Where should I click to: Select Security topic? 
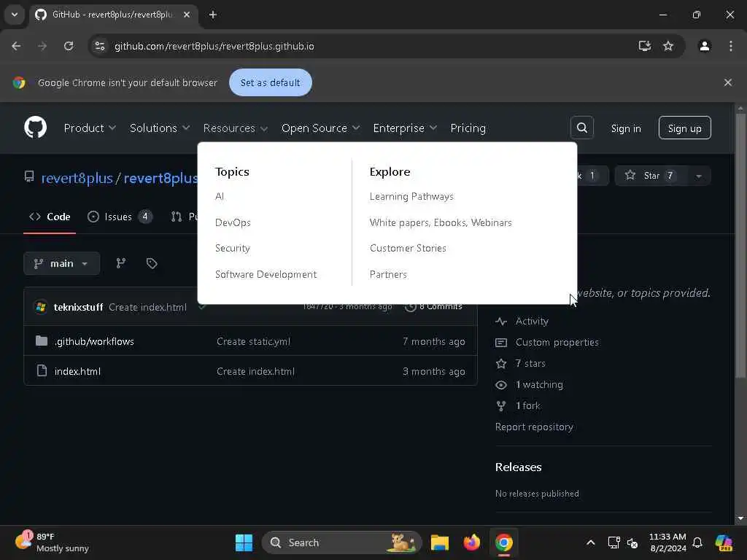click(x=233, y=248)
